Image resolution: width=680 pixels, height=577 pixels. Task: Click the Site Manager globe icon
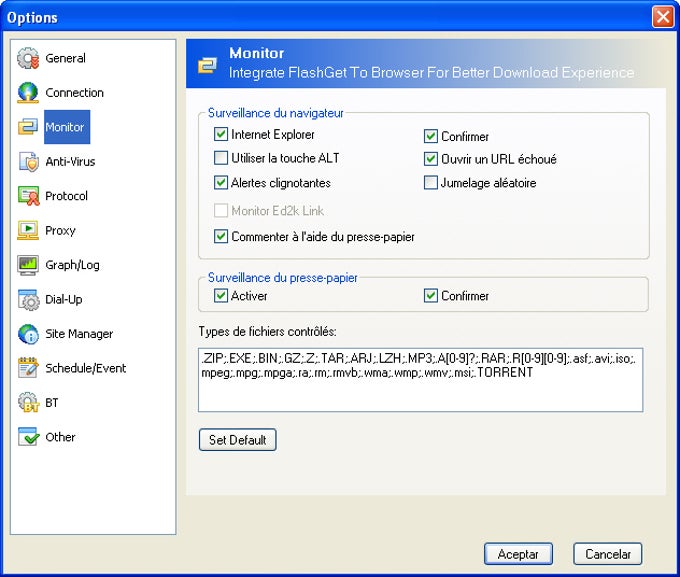coord(28,334)
